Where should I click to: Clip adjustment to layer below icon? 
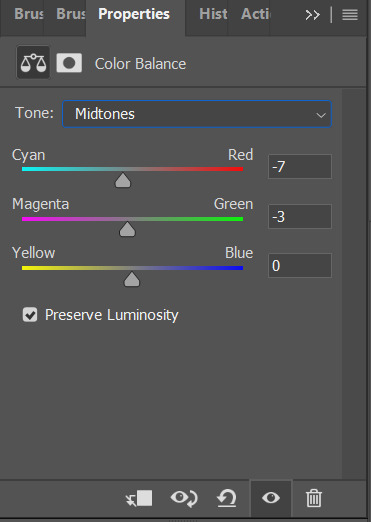[x=139, y=498]
